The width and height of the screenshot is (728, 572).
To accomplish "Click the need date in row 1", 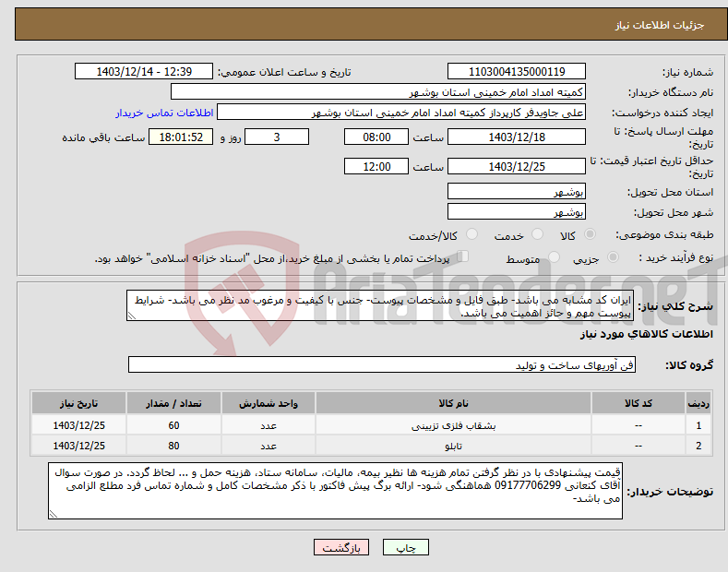I will click(78, 425).
